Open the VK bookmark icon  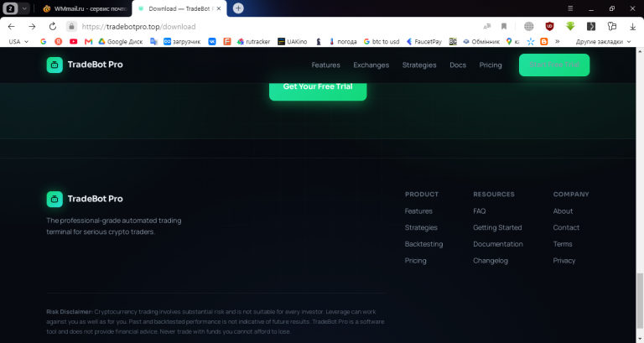click(x=212, y=41)
